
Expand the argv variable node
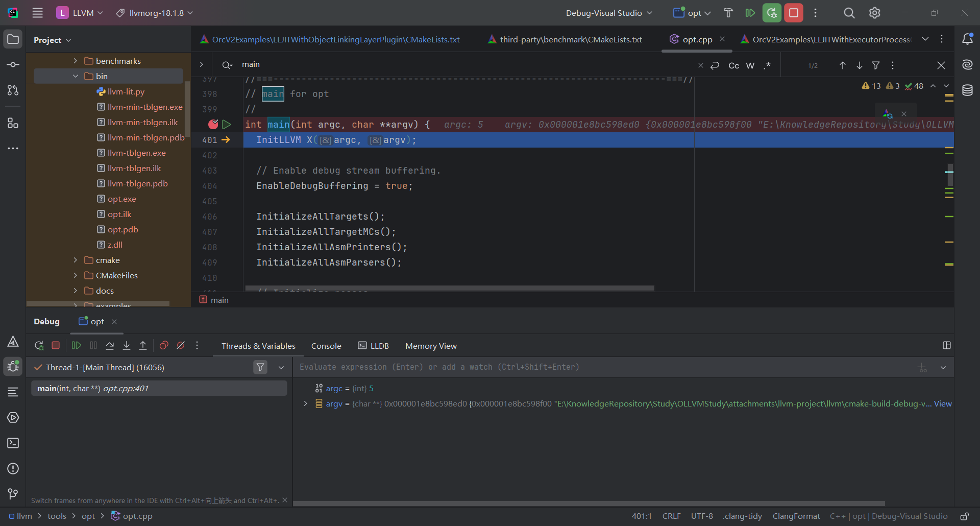305,403
